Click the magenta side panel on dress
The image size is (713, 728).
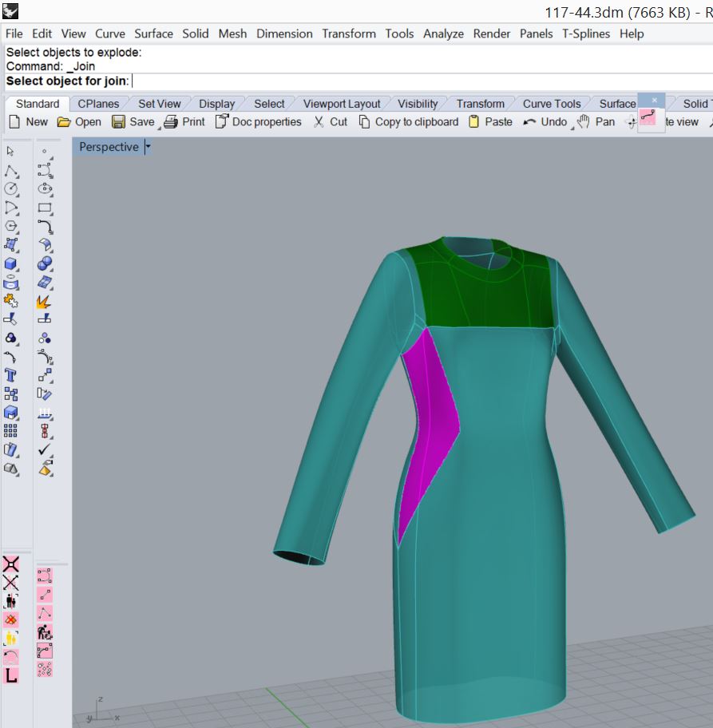[x=430, y=415]
